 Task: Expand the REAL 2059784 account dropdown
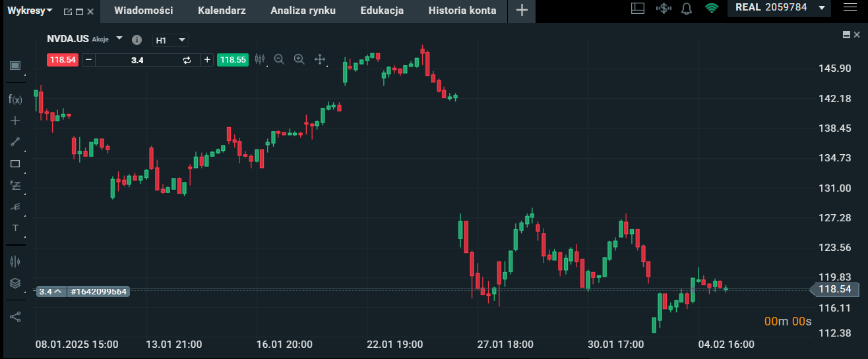(x=821, y=8)
